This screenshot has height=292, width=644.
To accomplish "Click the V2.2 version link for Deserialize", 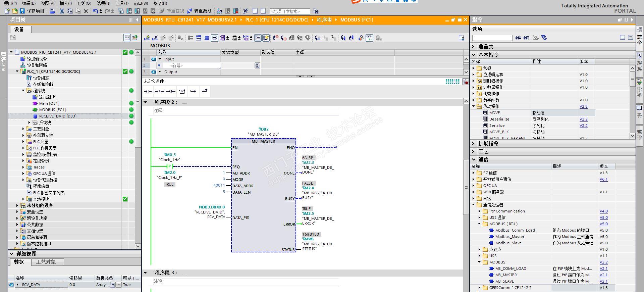I will (x=584, y=119).
